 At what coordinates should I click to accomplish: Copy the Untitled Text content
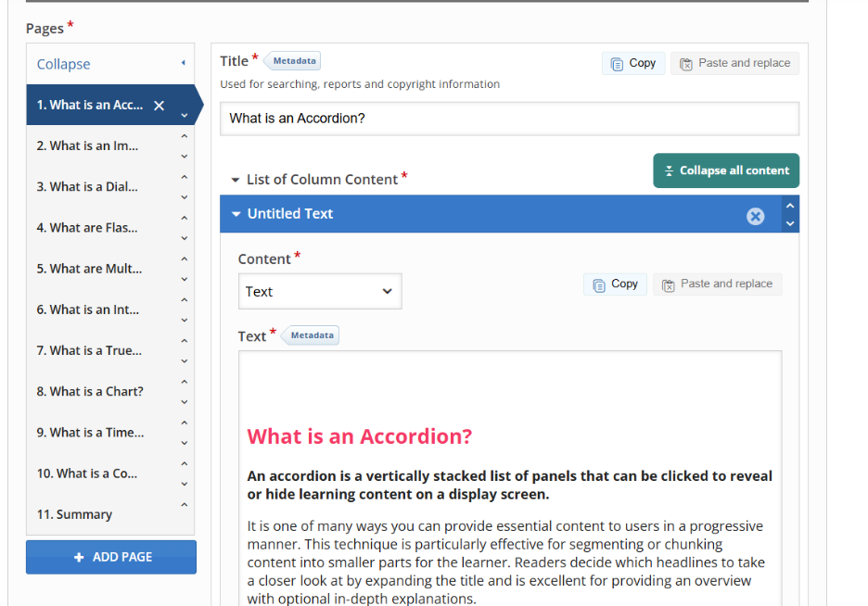tap(615, 284)
